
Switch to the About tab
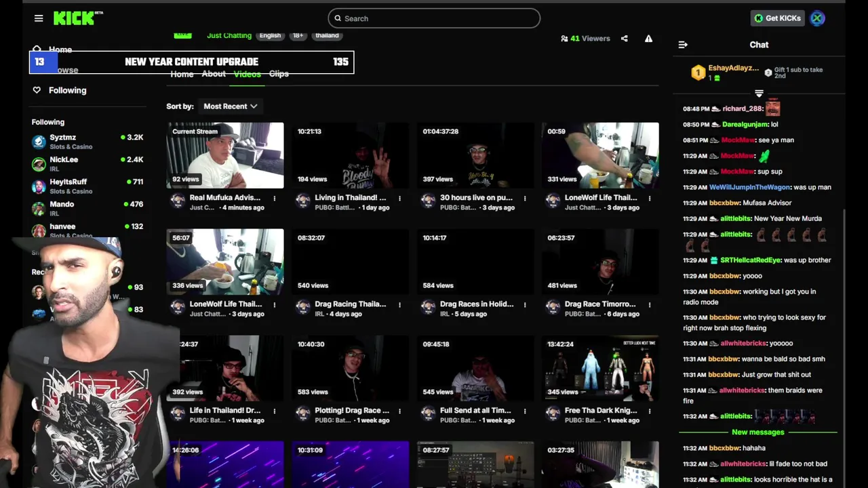[x=214, y=74]
